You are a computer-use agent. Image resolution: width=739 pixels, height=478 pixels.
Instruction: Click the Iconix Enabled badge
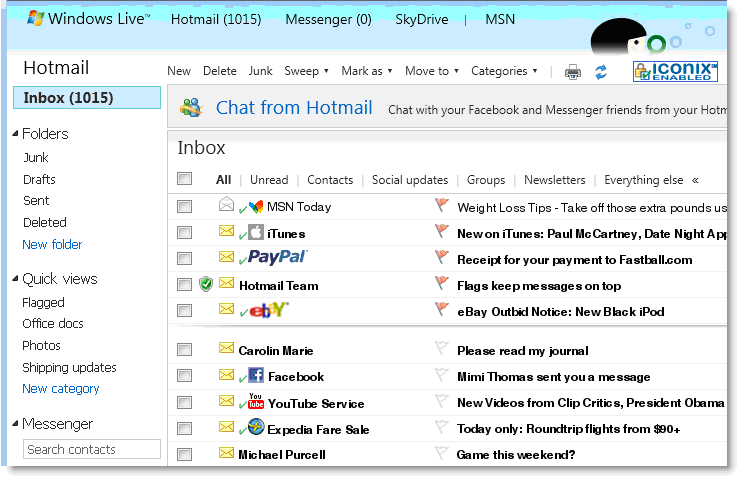675,72
